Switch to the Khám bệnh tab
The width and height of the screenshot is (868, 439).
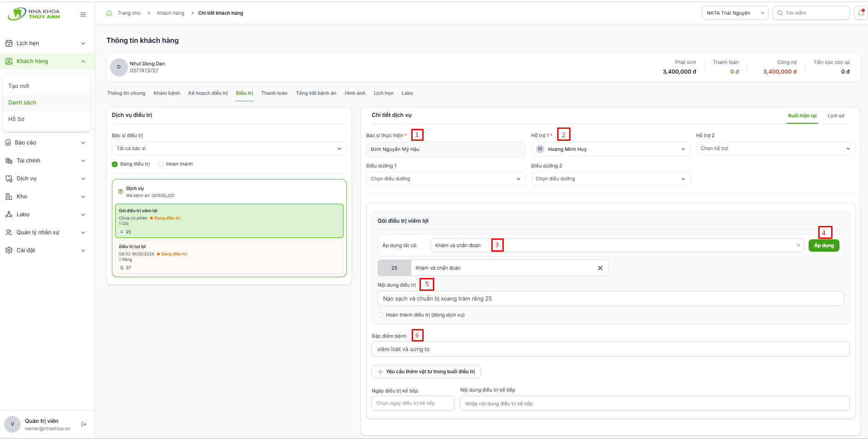[x=167, y=93]
